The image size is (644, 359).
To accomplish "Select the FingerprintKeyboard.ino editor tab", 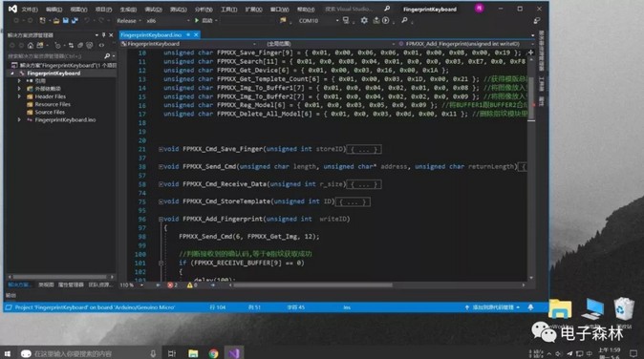I will tap(151, 35).
